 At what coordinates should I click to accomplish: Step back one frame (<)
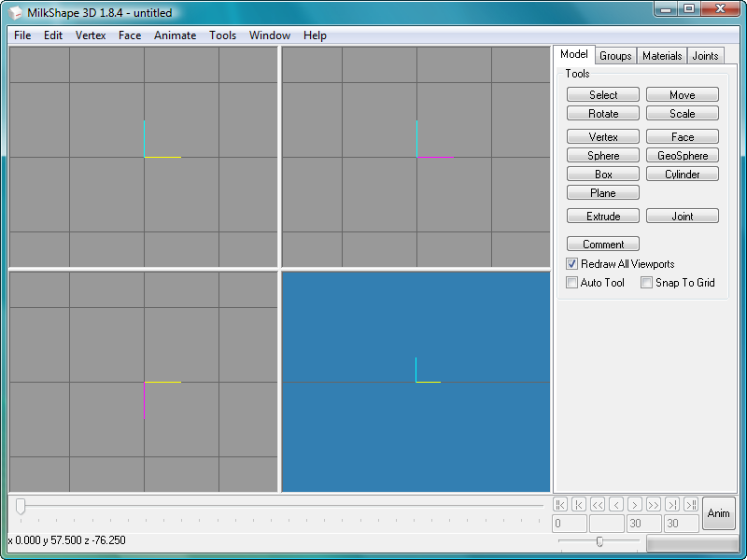(x=616, y=504)
